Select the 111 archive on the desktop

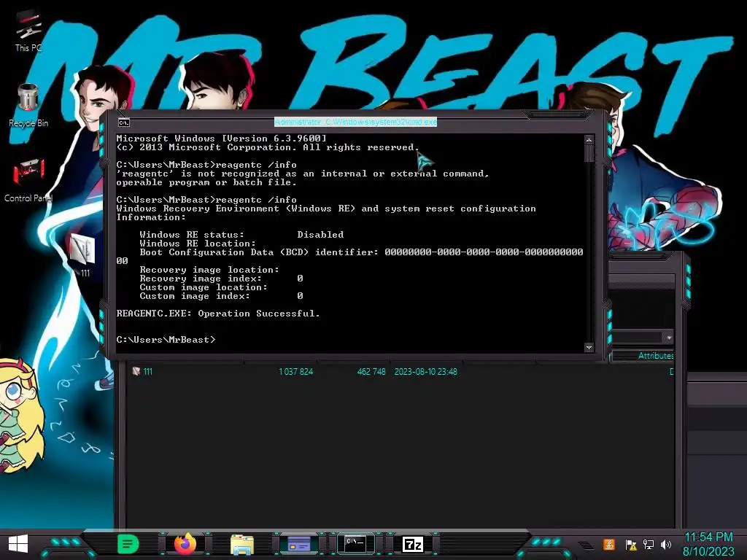click(84, 254)
